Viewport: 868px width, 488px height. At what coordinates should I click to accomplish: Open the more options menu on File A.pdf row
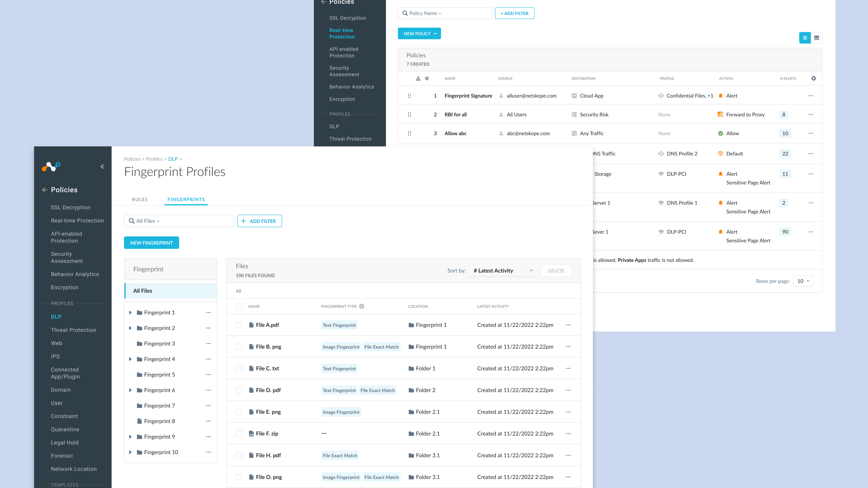pos(568,325)
